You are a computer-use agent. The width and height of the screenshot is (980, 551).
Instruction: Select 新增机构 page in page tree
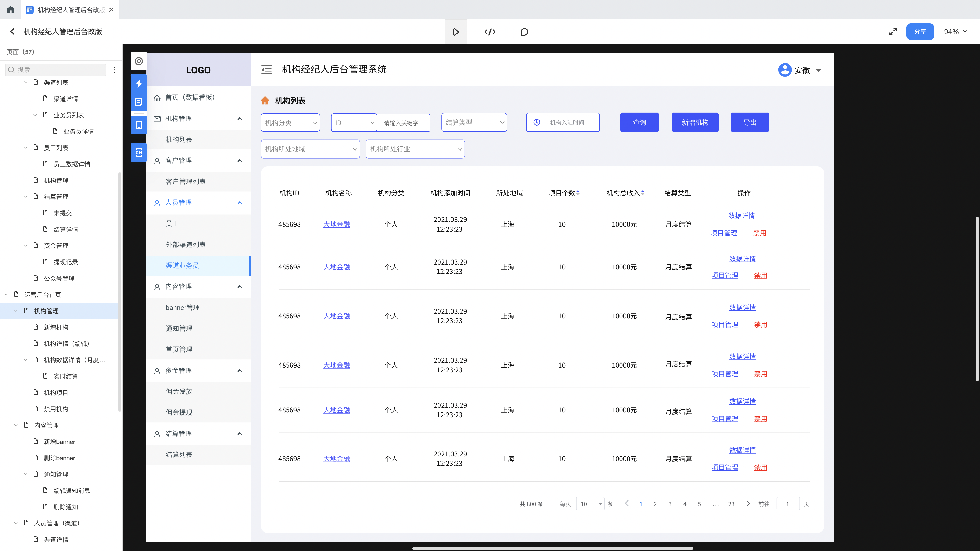(56, 327)
